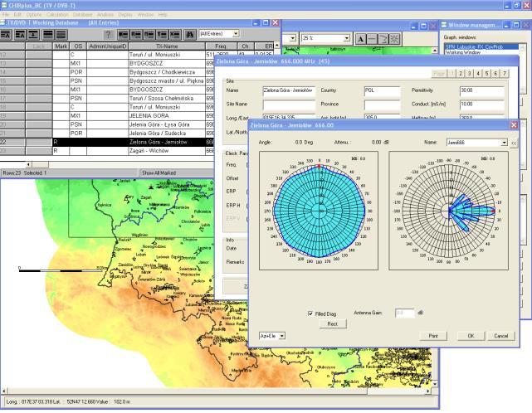Click the Rect button
This screenshot has width=532, height=413.
333,323
